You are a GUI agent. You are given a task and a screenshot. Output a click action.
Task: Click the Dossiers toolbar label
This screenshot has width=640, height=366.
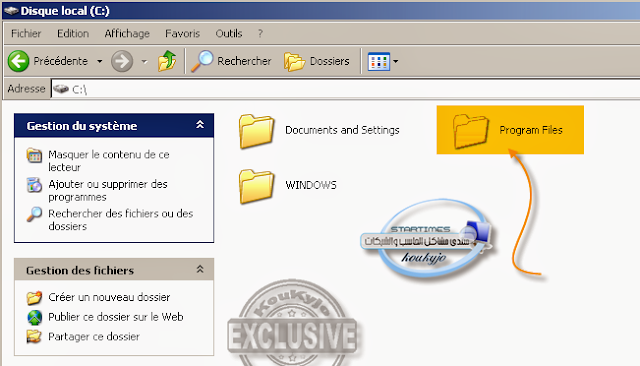click(329, 61)
